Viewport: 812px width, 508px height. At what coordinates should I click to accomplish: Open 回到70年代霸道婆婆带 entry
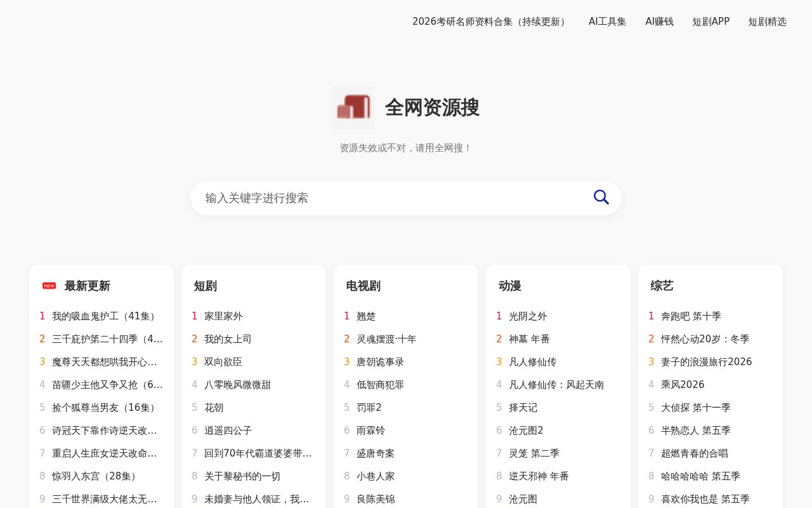click(x=258, y=453)
